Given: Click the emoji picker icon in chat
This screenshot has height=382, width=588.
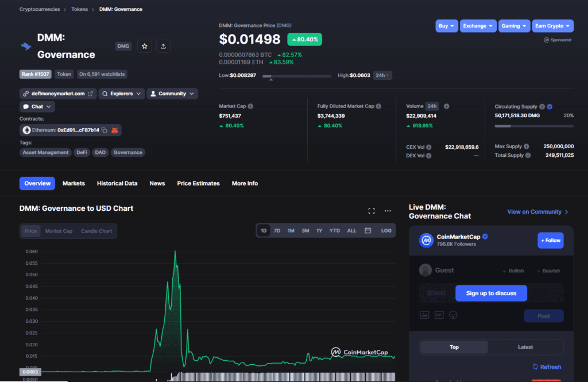Looking at the screenshot, I should [x=453, y=315].
